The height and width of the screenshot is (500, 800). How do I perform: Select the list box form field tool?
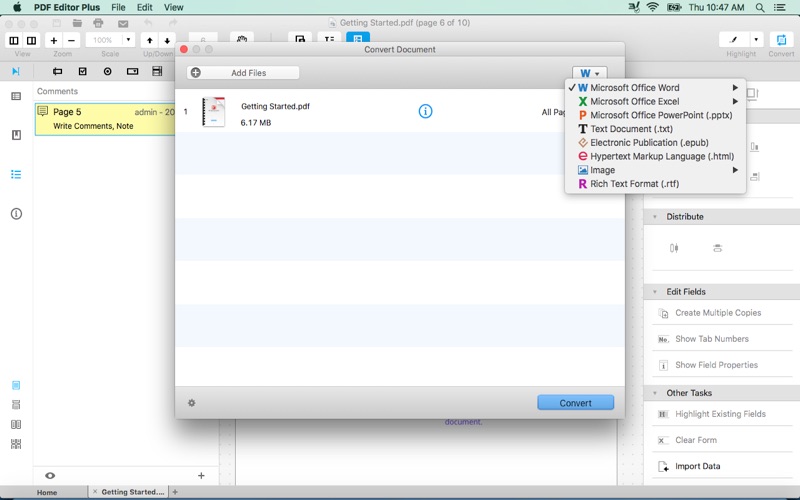(x=157, y=71)
